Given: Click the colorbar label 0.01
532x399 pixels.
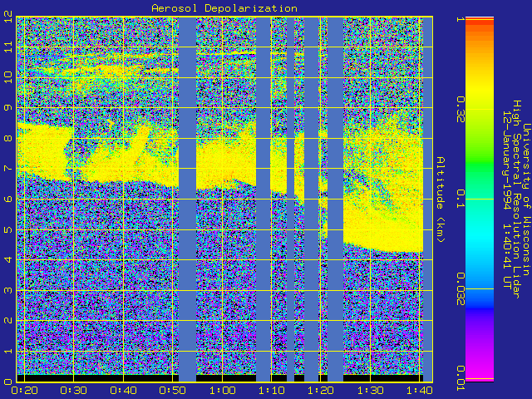Looking at the screenshot, I should [460, 378].
